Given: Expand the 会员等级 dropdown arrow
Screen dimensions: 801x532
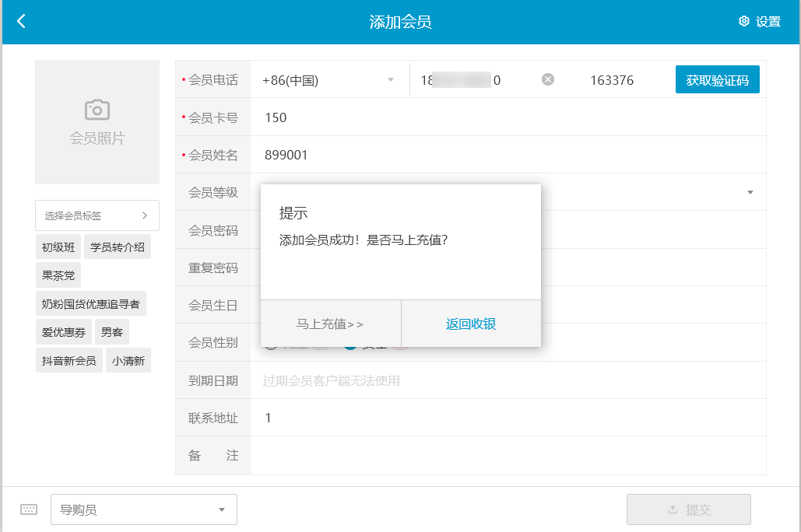Looking at the screenshot, I should click(750, 192).
